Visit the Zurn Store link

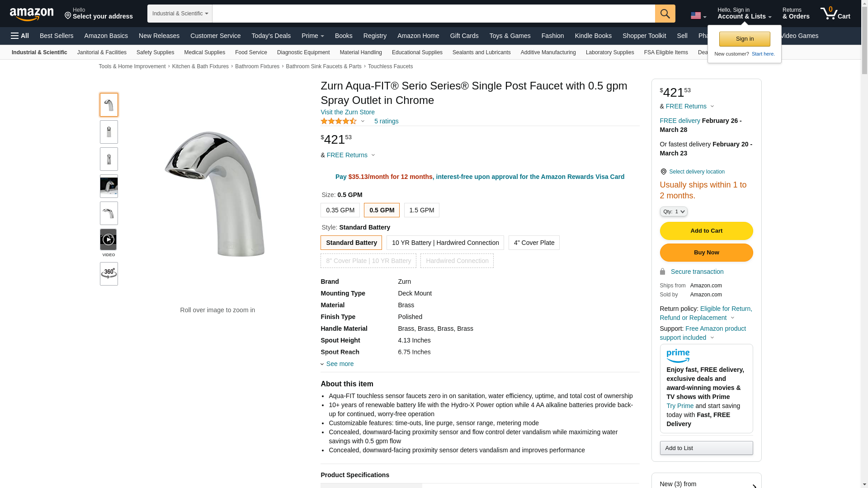point(347,112)
